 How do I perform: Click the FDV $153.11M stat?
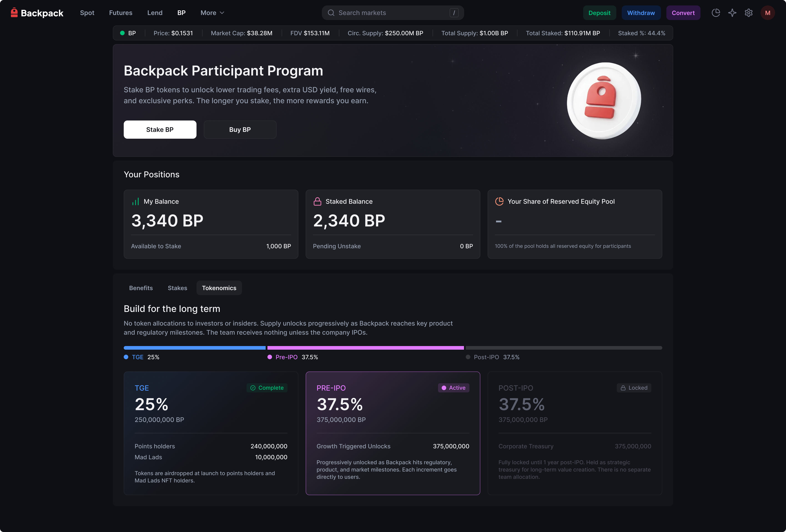click(x=310, y=33)
